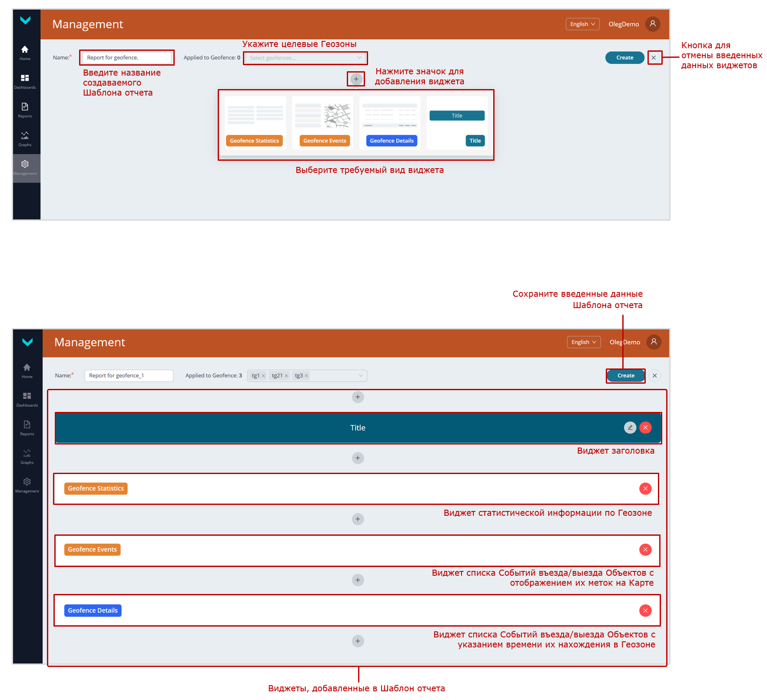
Task: Remove the added Geofence Events widget row
Action: pyautogui.click(x=645, y=550)
